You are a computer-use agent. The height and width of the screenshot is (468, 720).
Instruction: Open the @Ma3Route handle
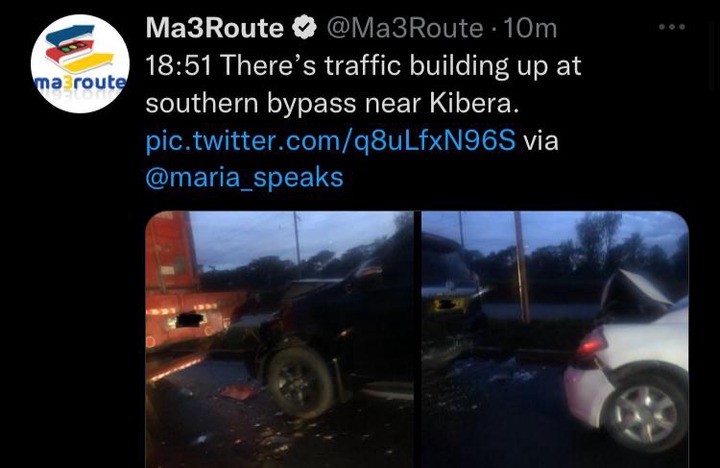click(x=405, y=28)
